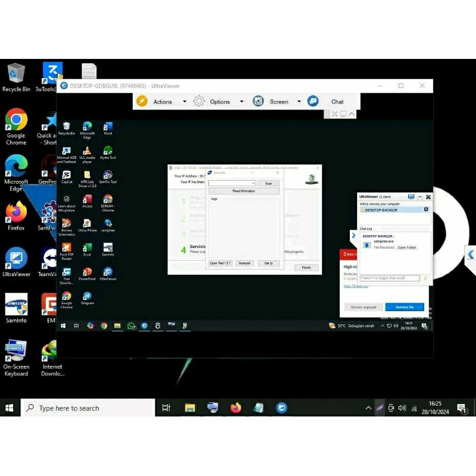The height and width of the screenshot is (476, 476).
Task: Click the Screen capture icon in UltraViewer toolbar
Action: 258,101
